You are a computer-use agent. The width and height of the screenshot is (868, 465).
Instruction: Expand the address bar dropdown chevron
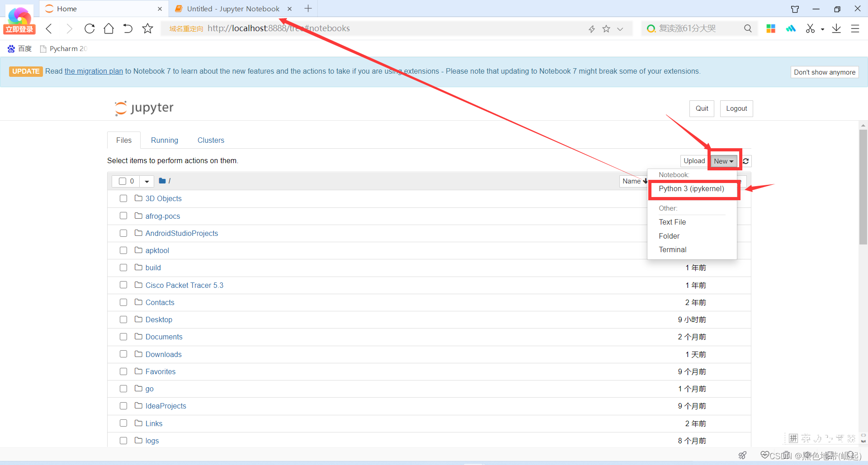[620, 29]
